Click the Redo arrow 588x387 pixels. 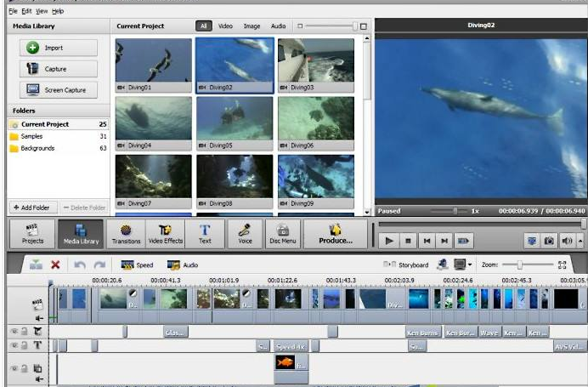tap(99, 265)
